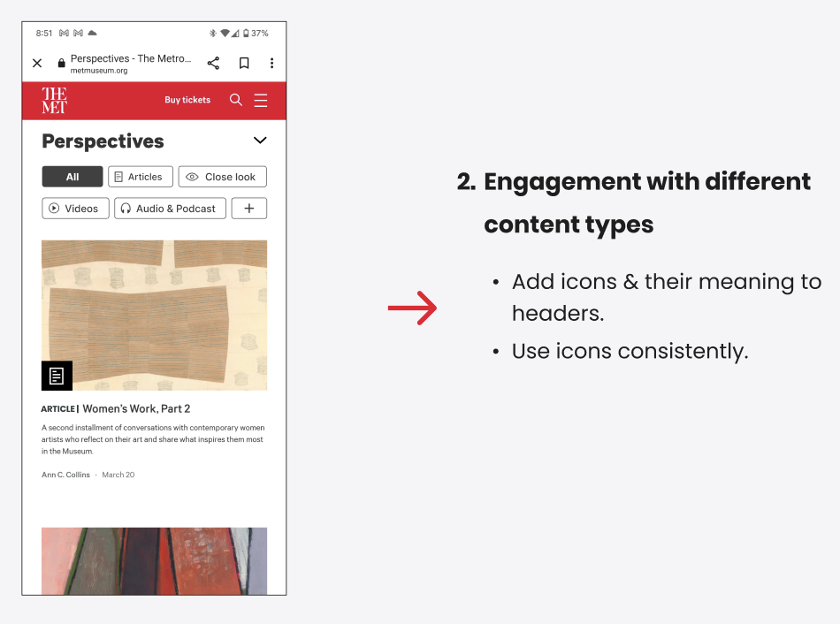The width and height of the screenshot is (840, 624).
Task: Close the browser tab with X icon
Action: point(37,64)
